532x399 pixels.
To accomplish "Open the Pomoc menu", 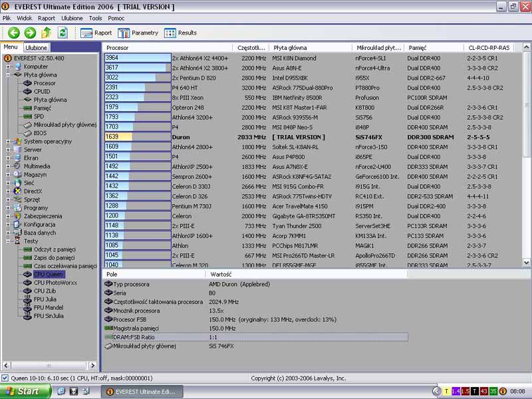I will point(116,19).
